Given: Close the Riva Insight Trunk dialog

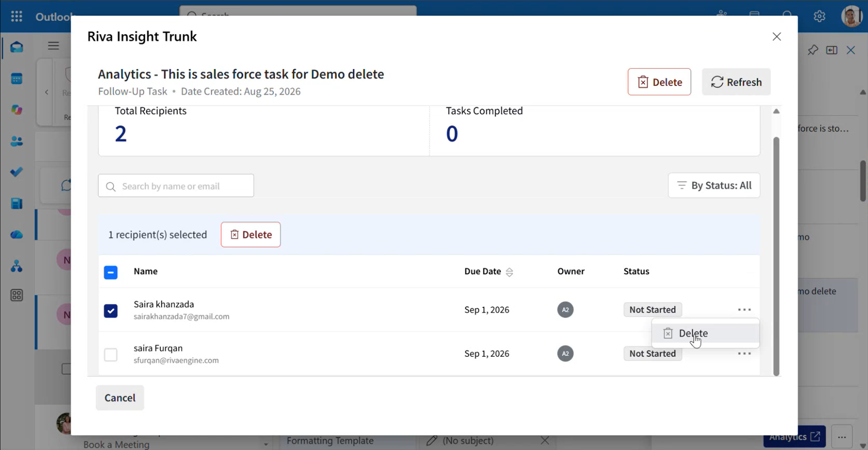Looking at the screenshot, I should tap(776, 37).
